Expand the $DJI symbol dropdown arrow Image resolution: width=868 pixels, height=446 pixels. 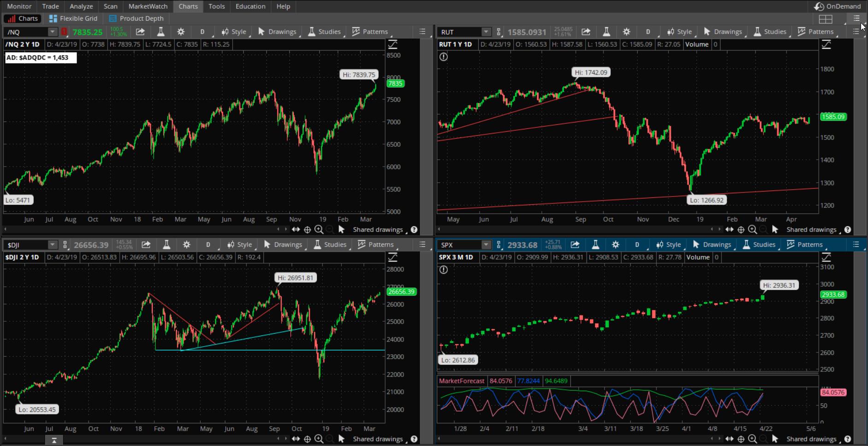click(x=53, y=245)
